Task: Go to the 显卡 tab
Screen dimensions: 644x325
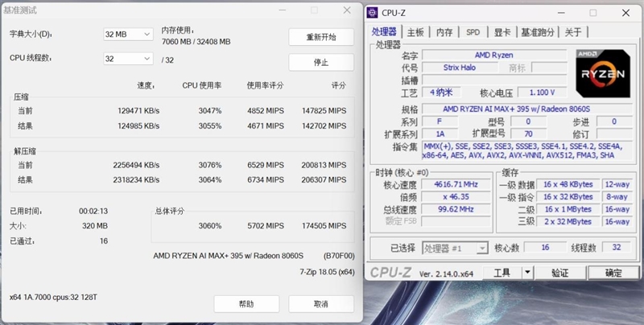Action: 502,32
